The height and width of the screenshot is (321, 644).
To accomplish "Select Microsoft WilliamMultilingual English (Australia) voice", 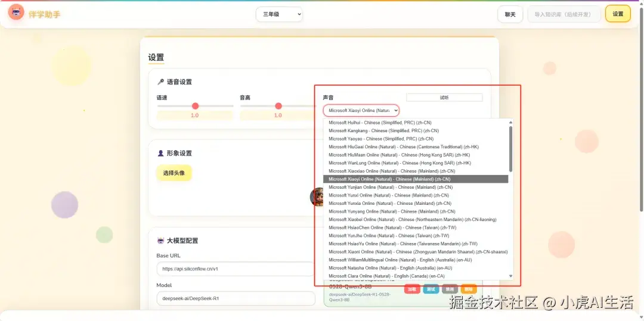I will pos(416,260).
